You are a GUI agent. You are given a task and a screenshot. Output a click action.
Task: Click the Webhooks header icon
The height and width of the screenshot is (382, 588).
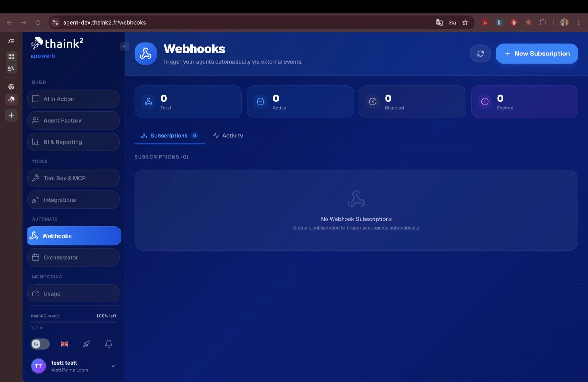coord(146,54)
